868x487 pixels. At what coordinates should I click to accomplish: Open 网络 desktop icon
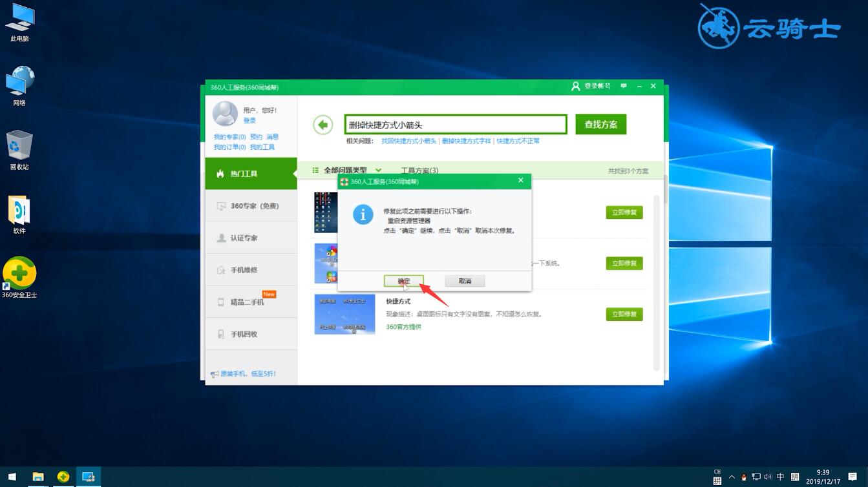click(19, 86)
